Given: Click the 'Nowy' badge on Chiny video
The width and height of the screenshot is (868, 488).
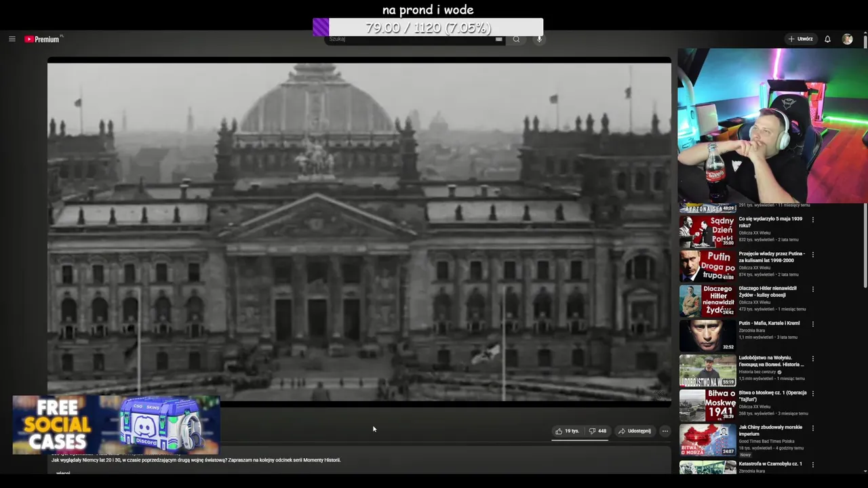Looking at the screenshot, I should coord(745,455).
